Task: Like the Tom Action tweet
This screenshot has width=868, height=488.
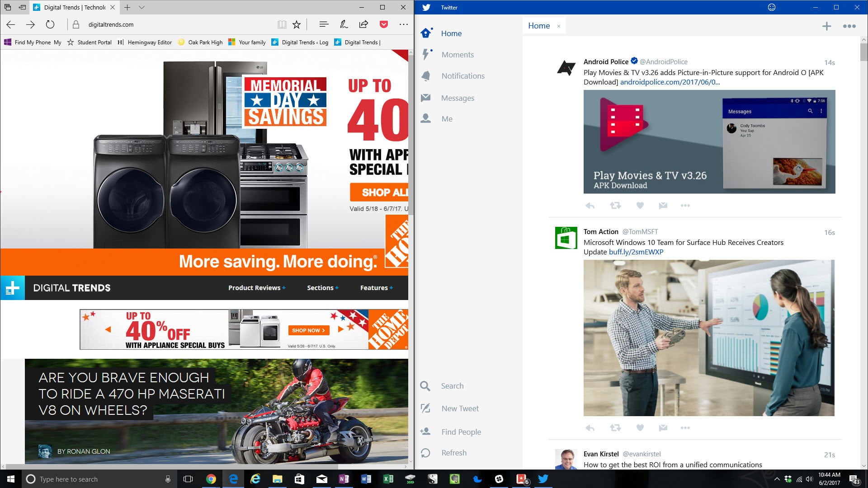Action: pyautogui.click(x=640, y=428)
